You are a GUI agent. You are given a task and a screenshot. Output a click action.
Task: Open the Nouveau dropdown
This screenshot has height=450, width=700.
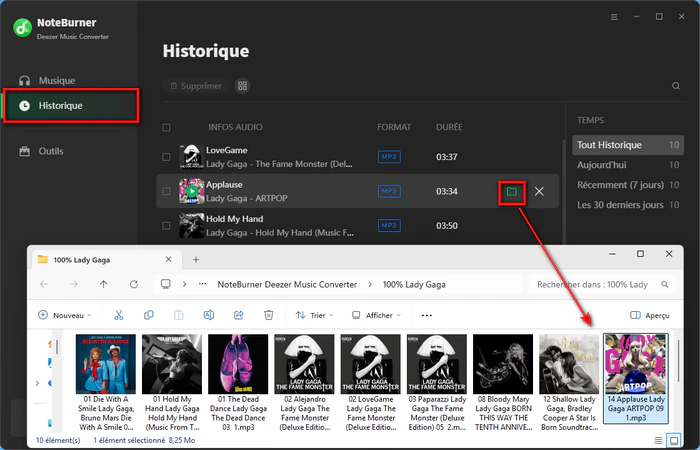coord(65,315)
